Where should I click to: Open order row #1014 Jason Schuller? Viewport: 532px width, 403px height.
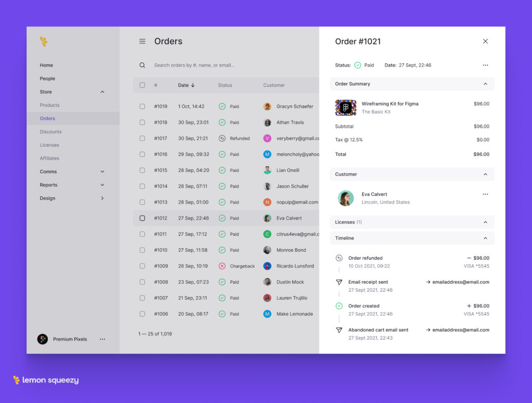(227, 186)
